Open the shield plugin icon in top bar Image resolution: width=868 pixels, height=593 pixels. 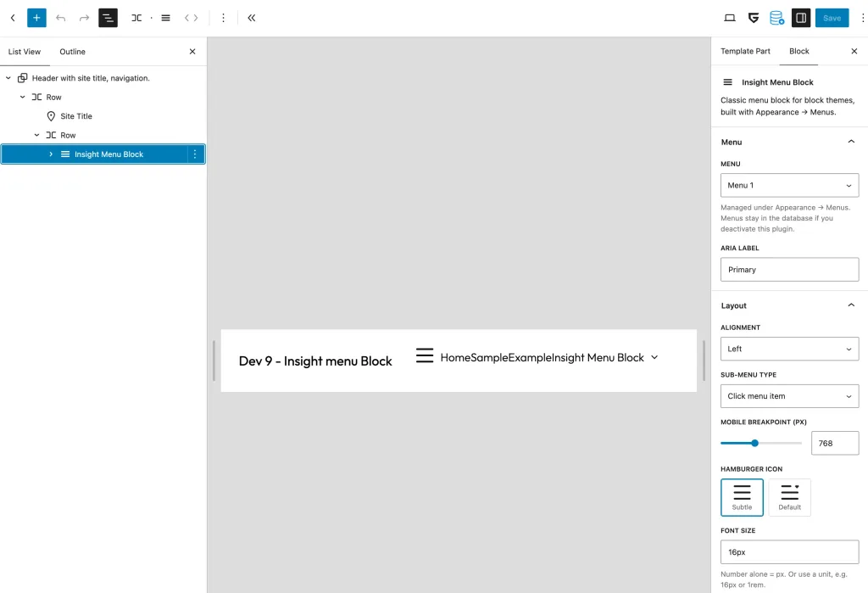[753, 18]
